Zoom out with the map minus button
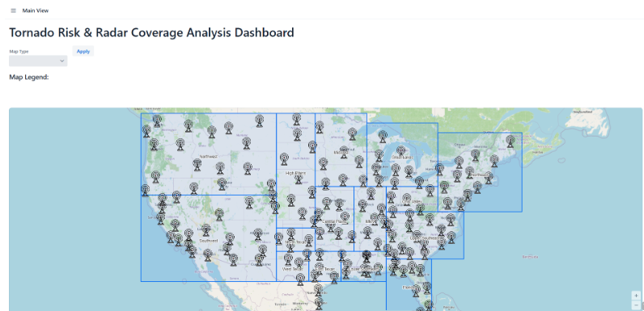 coord(636,305)
